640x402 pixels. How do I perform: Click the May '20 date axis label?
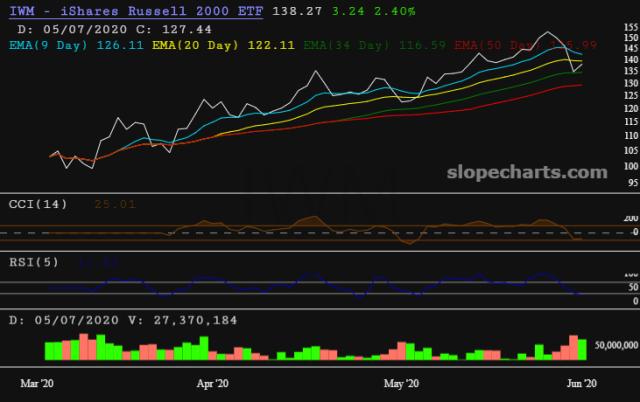400,383
